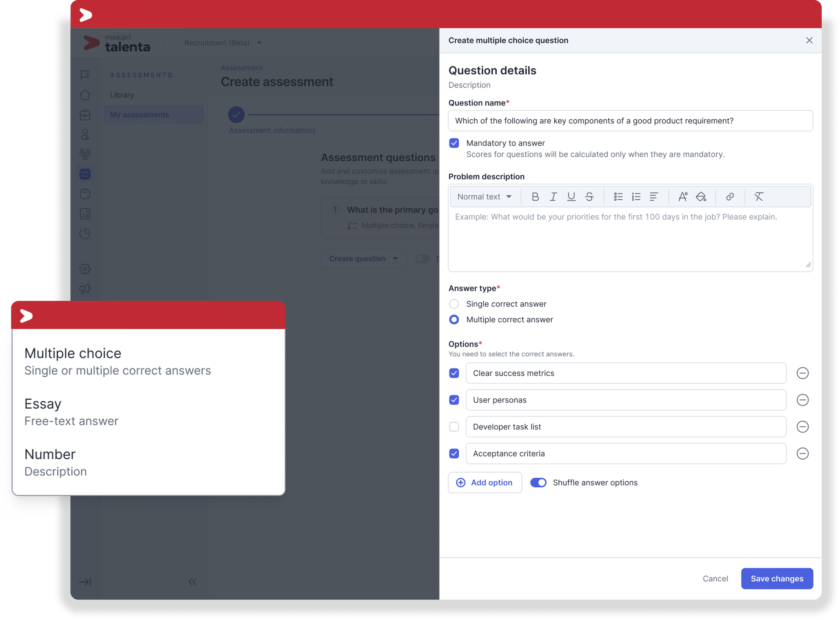The width and height of the screenshot is (840, 620).
Task: Open the text fill color picker
Action: point(701,197)
